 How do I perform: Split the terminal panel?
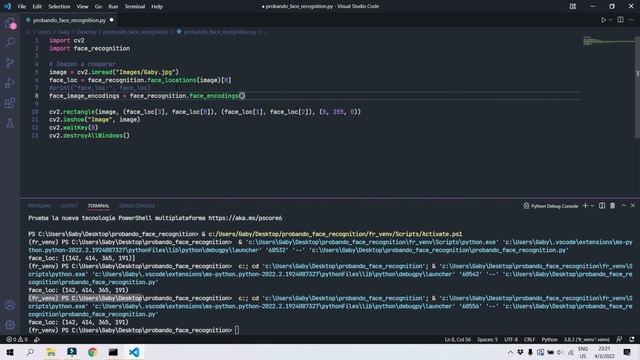click(602, 206)
